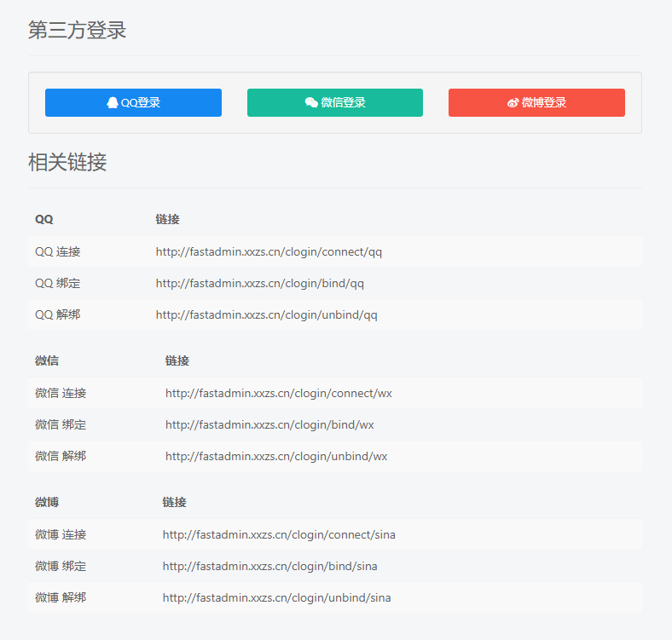Click the '链接' header in 微博 table

click(175, 502)
